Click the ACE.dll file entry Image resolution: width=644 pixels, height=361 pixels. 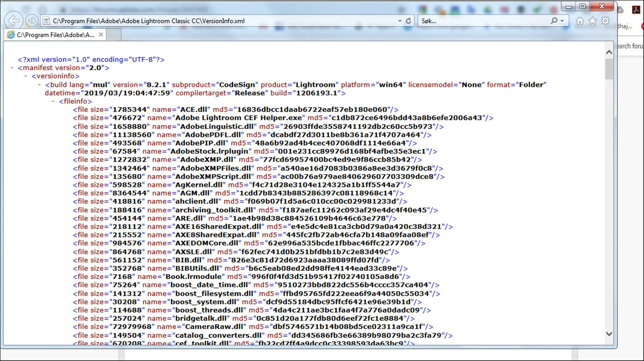pos(235,109)
